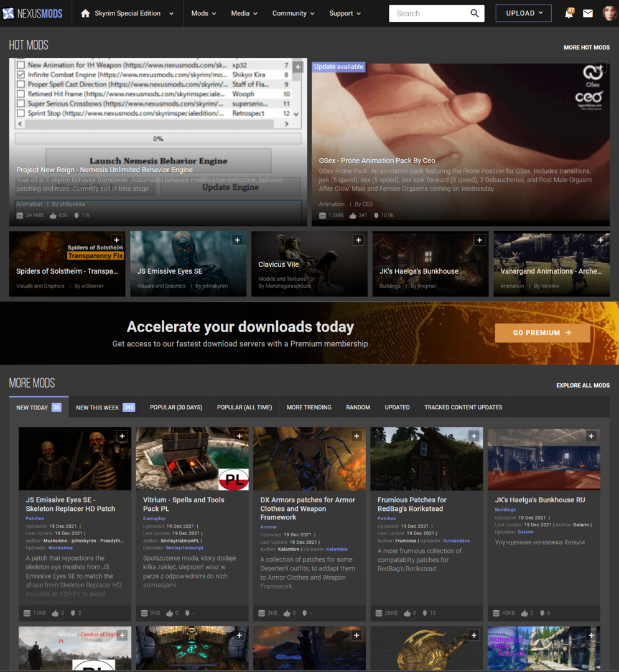Toggle Retimed Hit Frame checkbox
Viewport: 619px width, 672px height.
pos(21,94)
